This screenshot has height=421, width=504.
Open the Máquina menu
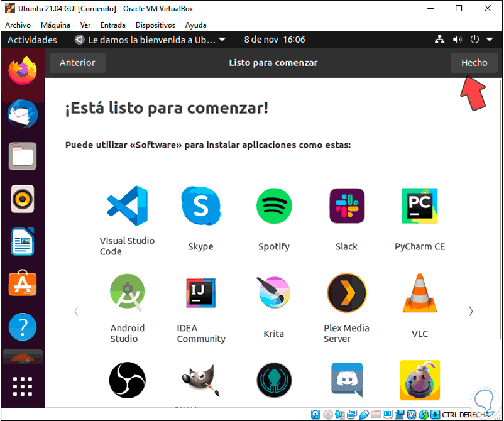coord(55,25)
